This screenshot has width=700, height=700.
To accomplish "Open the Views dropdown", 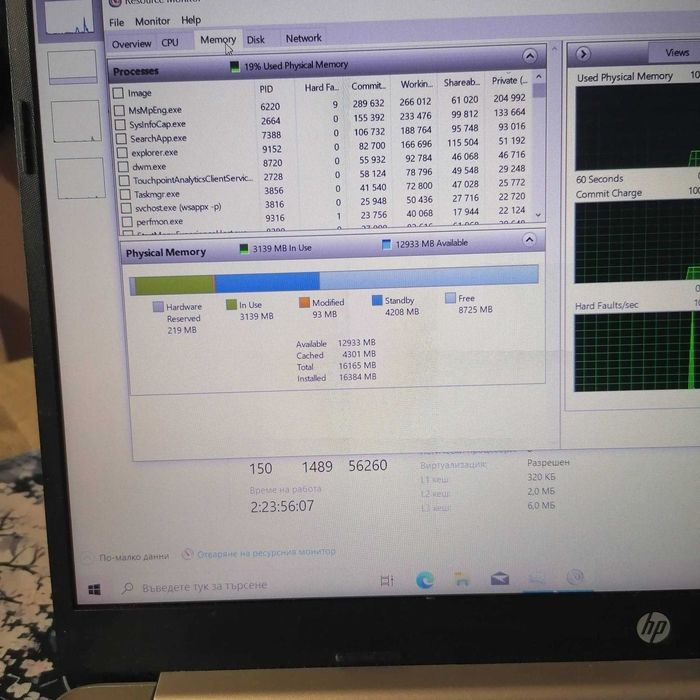I will (x=677, y=52).
